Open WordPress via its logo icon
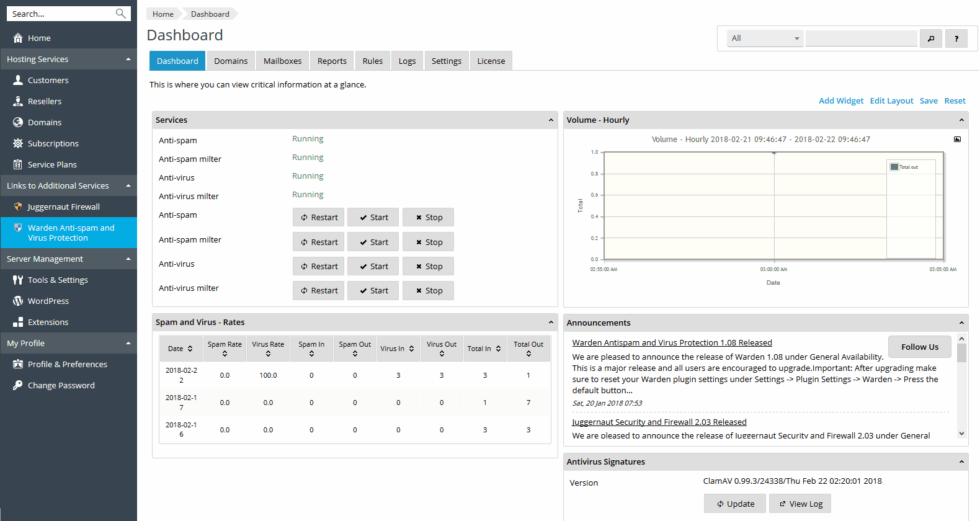Image resolution: width=980 pixels, height=521 pixels. [x=18, y=301]
